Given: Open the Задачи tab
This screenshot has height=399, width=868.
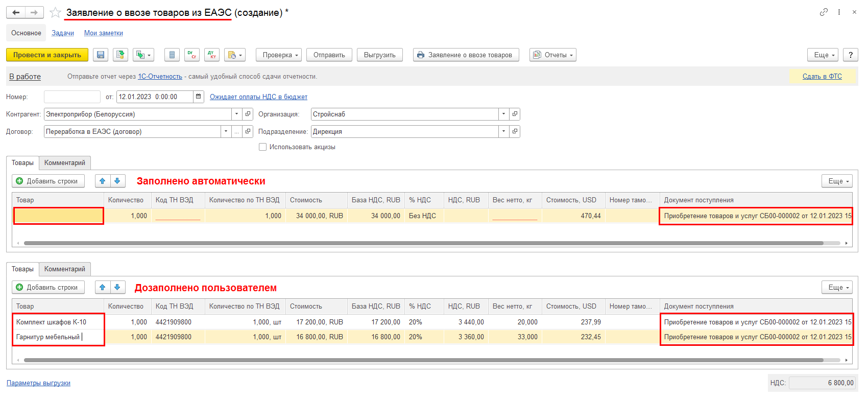Looking at the screenshot, I should point(63,33).
